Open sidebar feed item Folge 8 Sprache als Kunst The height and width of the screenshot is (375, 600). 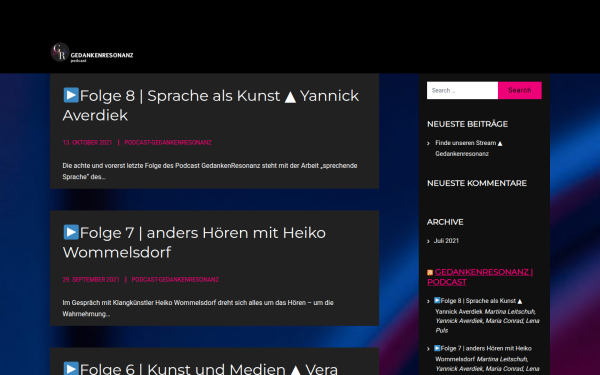point(479,306)
